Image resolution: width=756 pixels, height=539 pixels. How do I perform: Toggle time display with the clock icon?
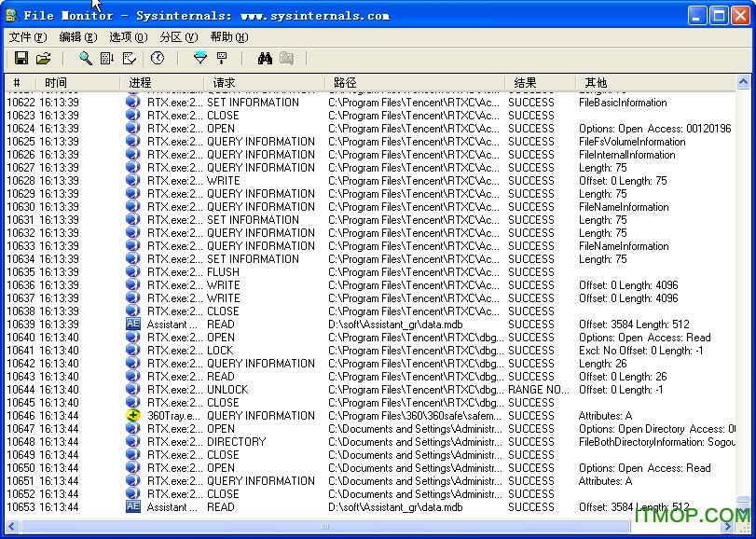tap(157, 58)
